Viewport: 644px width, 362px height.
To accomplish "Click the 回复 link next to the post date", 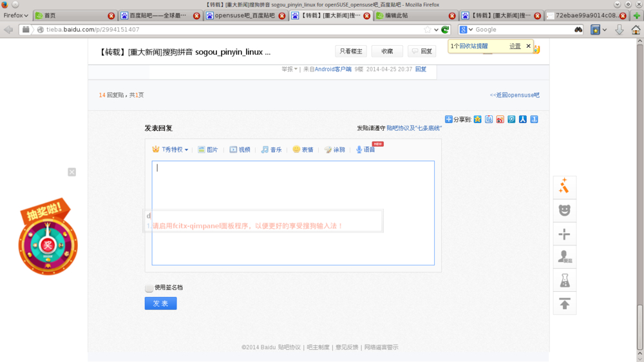I will (421, 69).
